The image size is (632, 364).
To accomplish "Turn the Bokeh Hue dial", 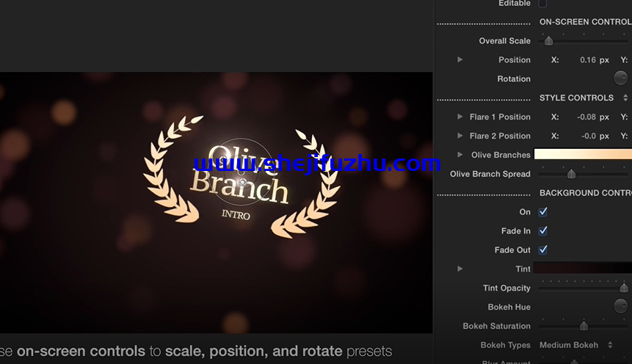I will (621, 306).
